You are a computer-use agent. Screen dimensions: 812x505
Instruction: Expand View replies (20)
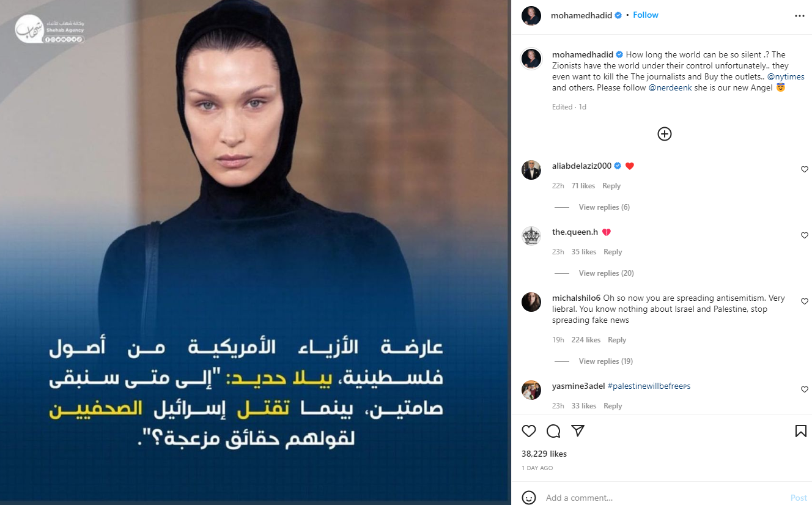pos(606,273)
